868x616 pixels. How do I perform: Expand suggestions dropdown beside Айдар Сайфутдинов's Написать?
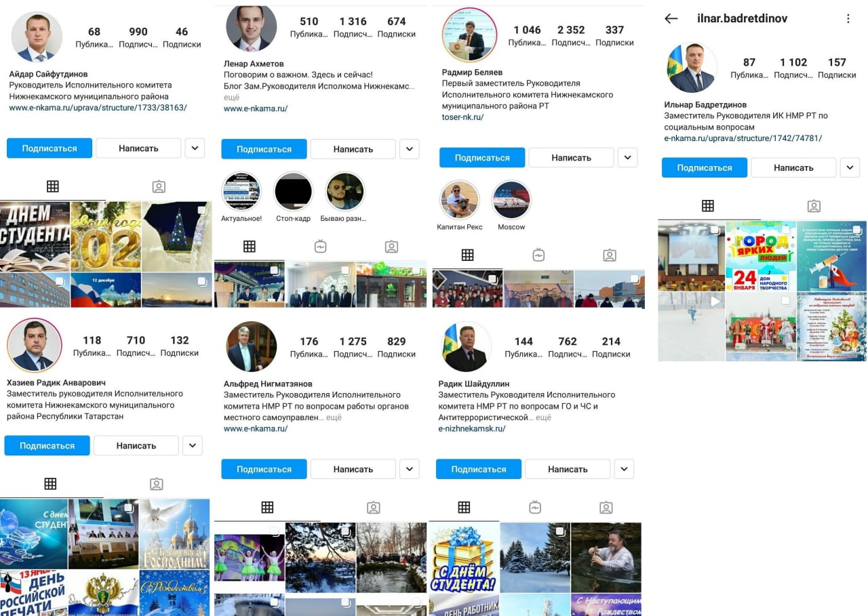(x=195, y=148)
